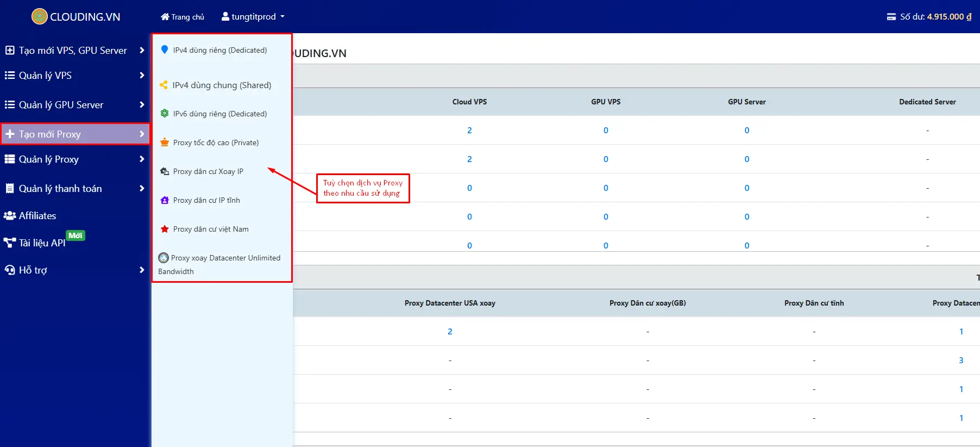This screenshot has height=447, width=980.
Task: Select IPv4 dùng riêng (Dedicated)
Action: pyautogui.click(x=220, y=50)
